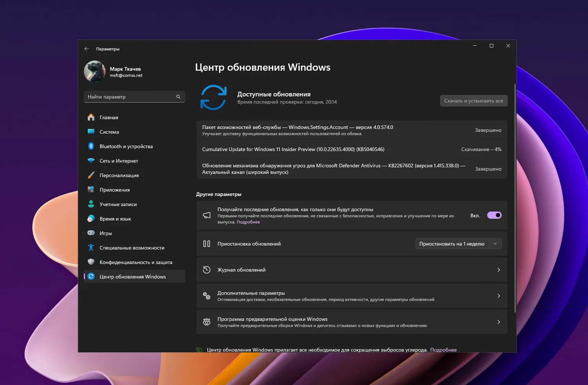
Task: Click the Система monitor icon
Action: 91,132
